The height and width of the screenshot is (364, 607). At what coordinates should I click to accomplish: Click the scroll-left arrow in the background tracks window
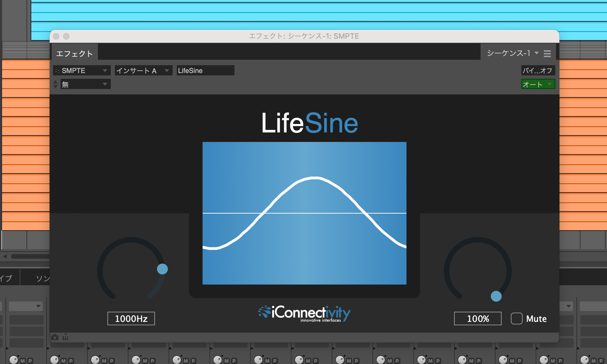(x=5, y=256)
